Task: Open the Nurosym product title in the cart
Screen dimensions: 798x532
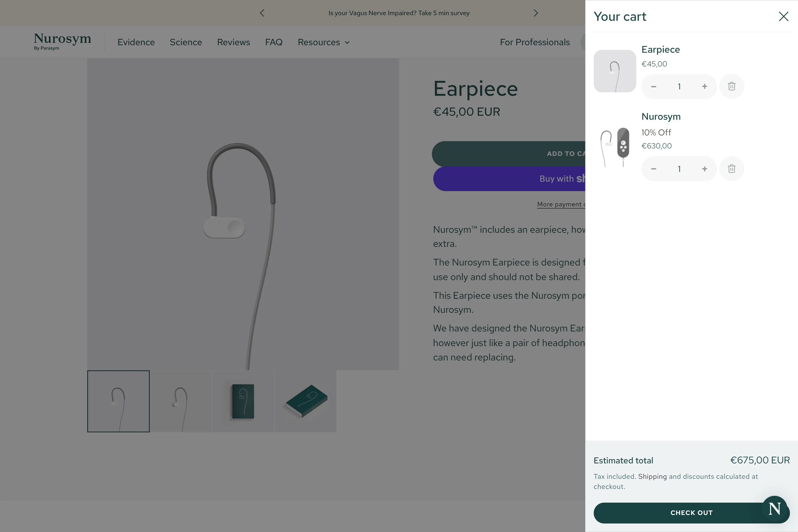Action: [x=660, y=117]
